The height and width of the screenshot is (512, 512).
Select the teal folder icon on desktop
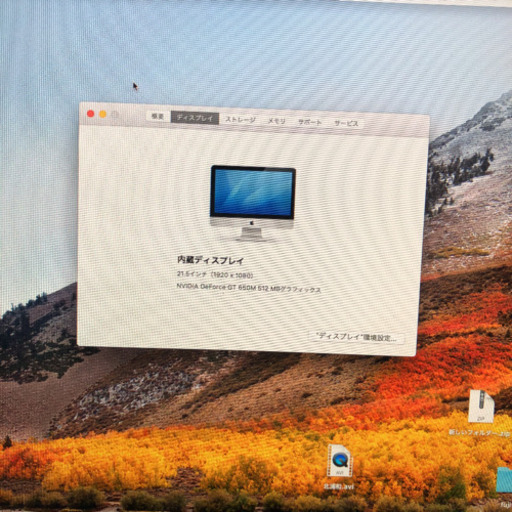[x=504, y=480]
